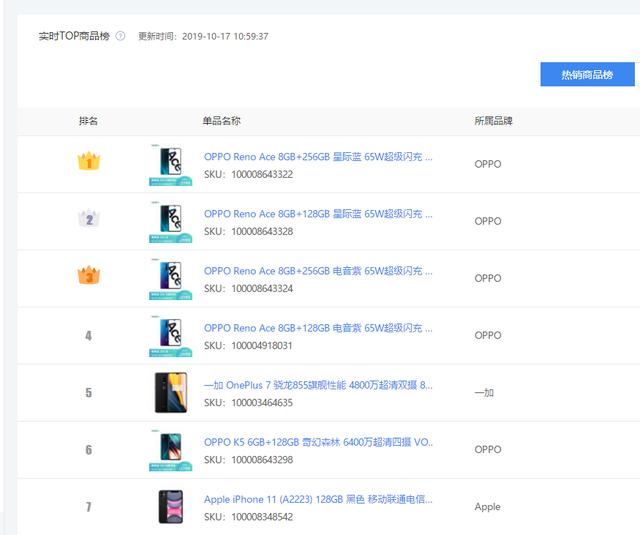Click the OPPO K5 product thumbnail
The width and height of the screenshot is (640, 535).
point(170,450)
